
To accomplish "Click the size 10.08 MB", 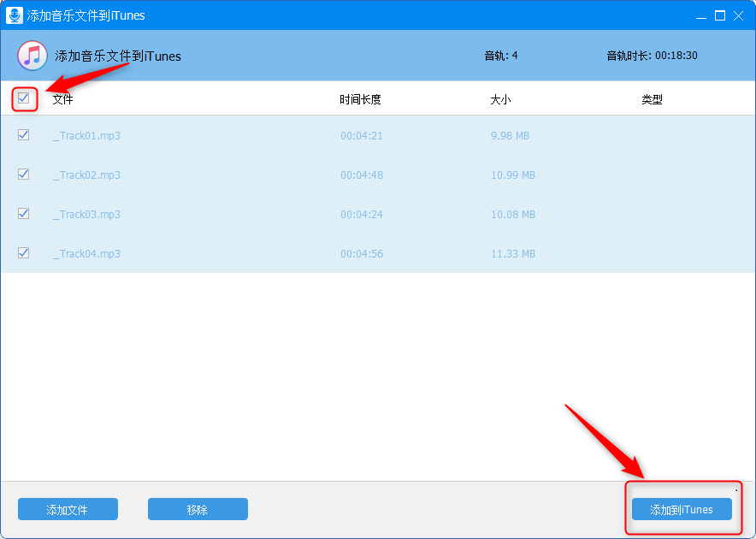I will [x=513, y=214].
